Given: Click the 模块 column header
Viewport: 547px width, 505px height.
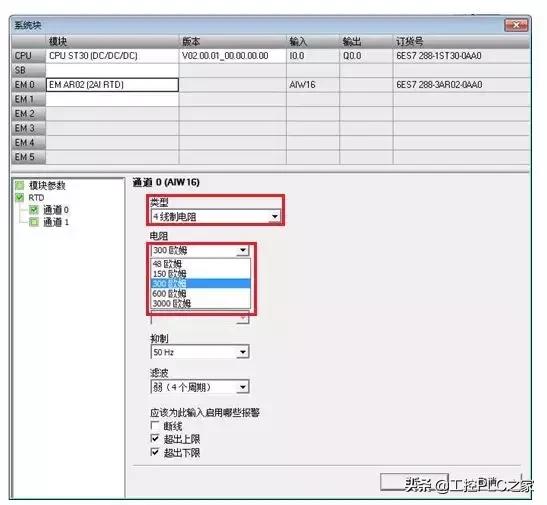Looking at the screenshot, I should (112, 42).
